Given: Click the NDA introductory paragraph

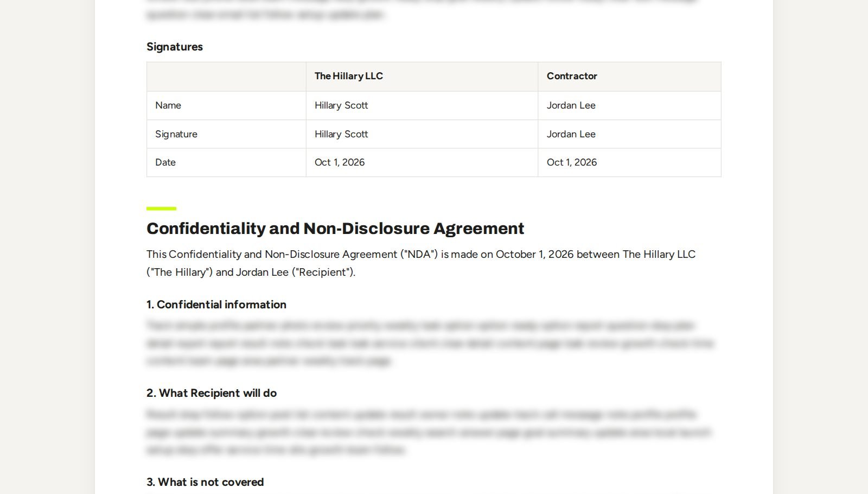Looking at the screenshot, I should click(x=421, y=263).
